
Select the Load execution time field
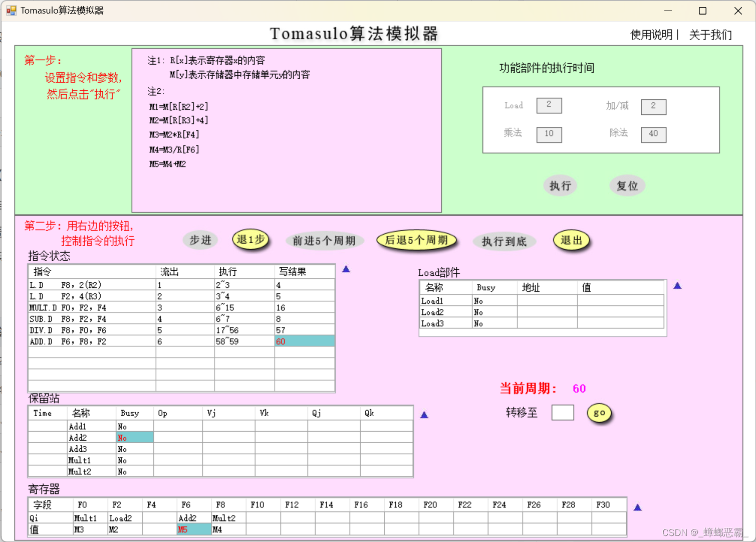click(549, 105)
